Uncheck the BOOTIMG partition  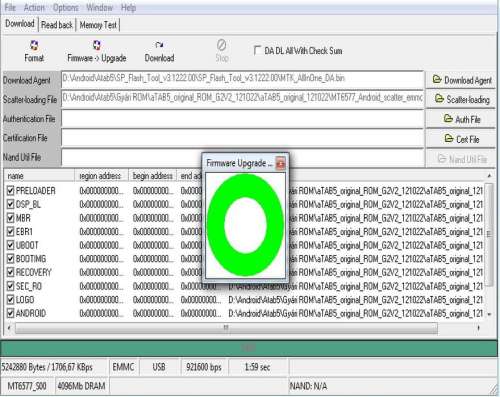(10, 259)
